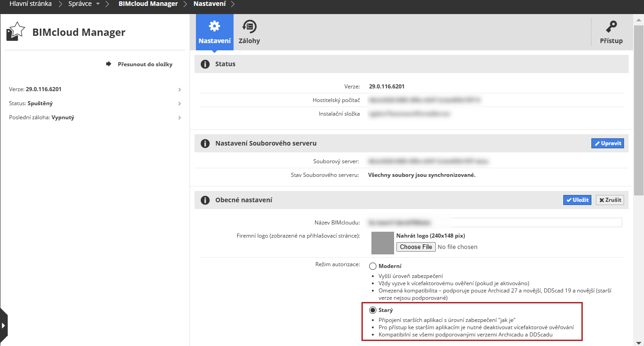Click the Choose File button
Image resolution: width=644 pixels, height=346 pixels.
(416, 247)
